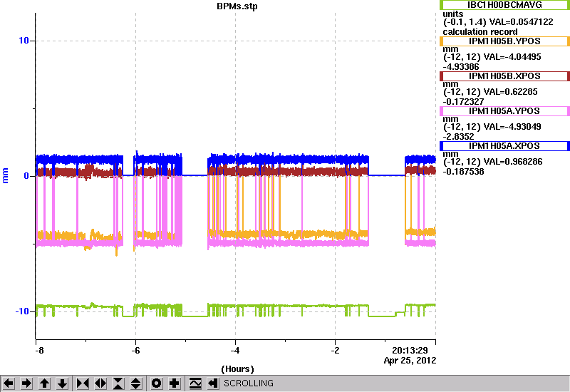Screen dimensions: 570x392
Task: Pan the plot up with up-arrow button
Action: coord(44,383)
